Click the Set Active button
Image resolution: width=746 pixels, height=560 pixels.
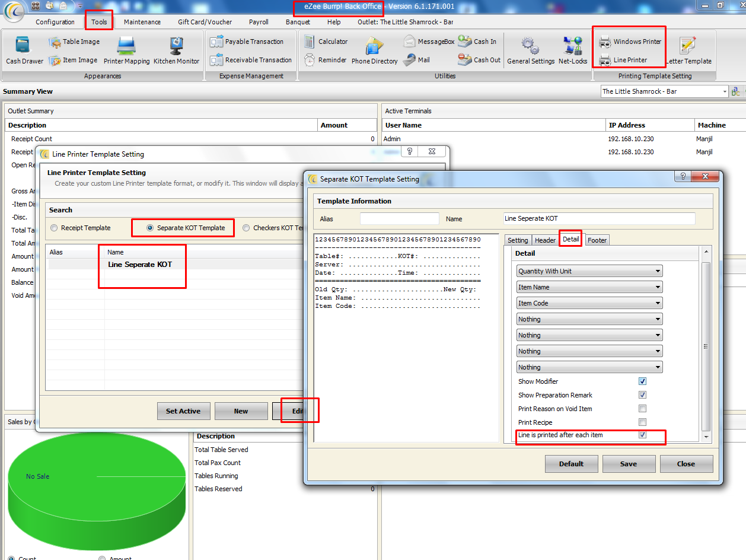[x=183, y=411]
